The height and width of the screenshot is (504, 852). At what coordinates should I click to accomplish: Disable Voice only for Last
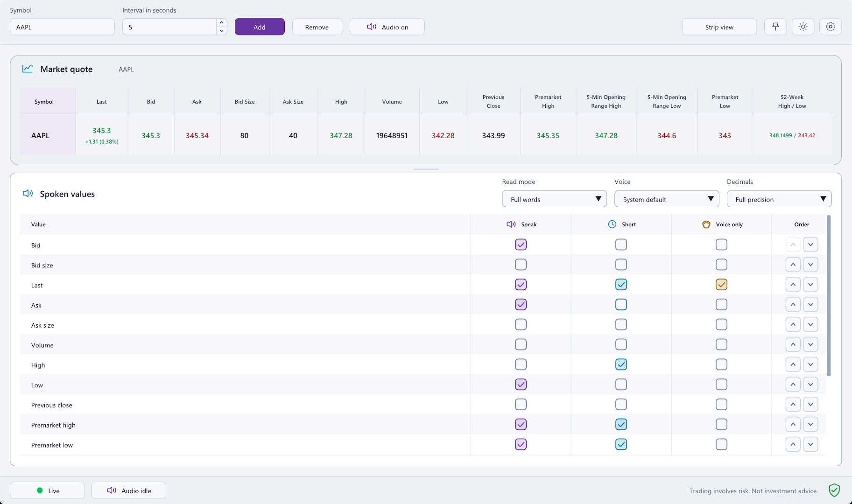pos(721,285)
